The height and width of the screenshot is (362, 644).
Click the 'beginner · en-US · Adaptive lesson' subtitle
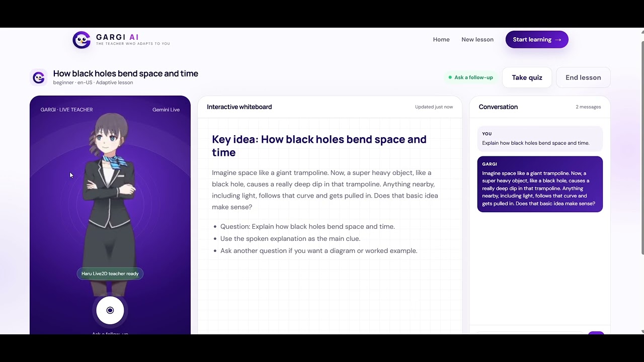pyautogui.click(x=93, y=82)
